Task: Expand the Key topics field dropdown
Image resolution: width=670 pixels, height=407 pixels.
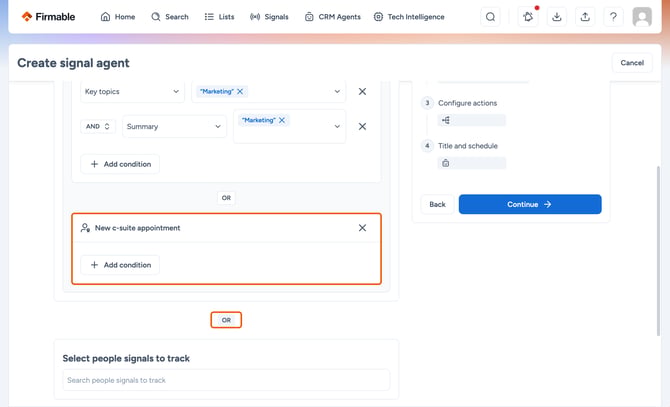Action: (x=132, y=91)
